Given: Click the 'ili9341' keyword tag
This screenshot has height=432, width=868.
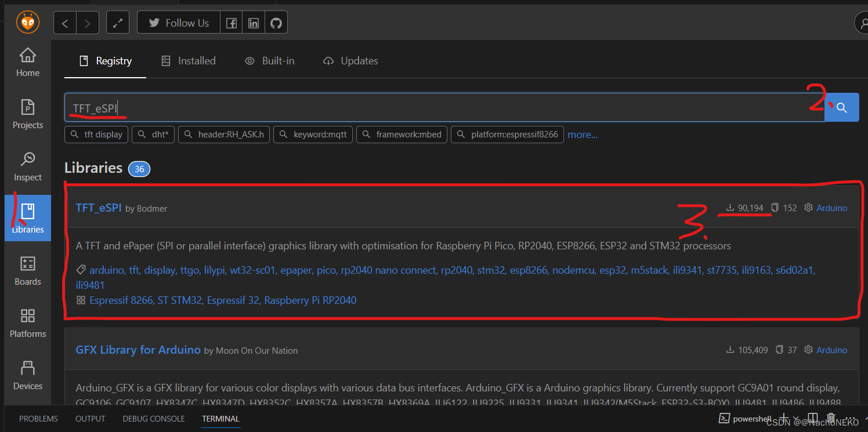Looking at the screenshot, I should tap(687, 270).
